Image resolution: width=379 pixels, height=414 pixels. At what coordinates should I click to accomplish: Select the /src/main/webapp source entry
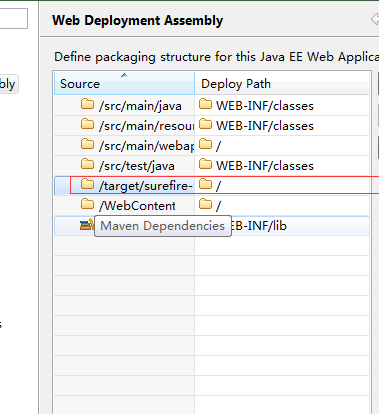(146, 146)
